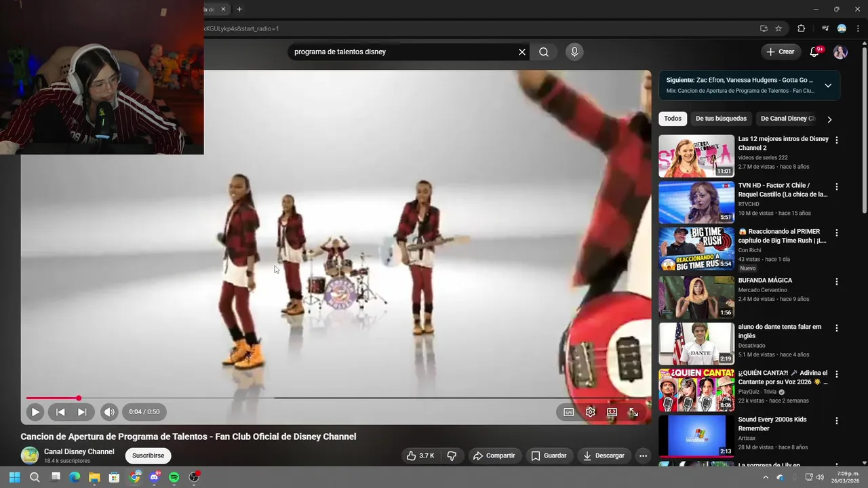The image size is (868, 488).
Task: Switch to theater mode in the player
Action: pyautogui.click(x=612, y=412)
